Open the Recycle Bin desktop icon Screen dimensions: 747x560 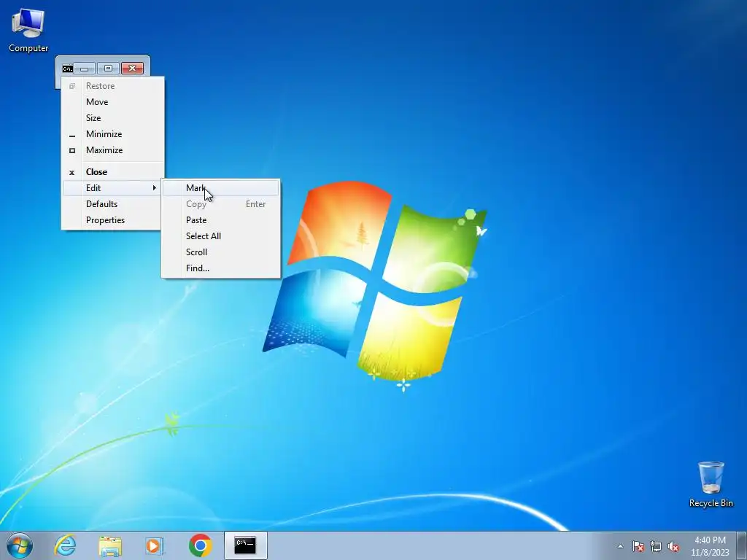[x=711, y=484]
